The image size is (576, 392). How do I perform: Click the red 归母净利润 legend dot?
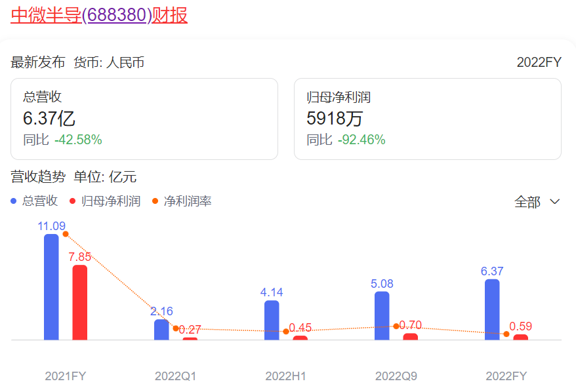[x=72, y=201]
